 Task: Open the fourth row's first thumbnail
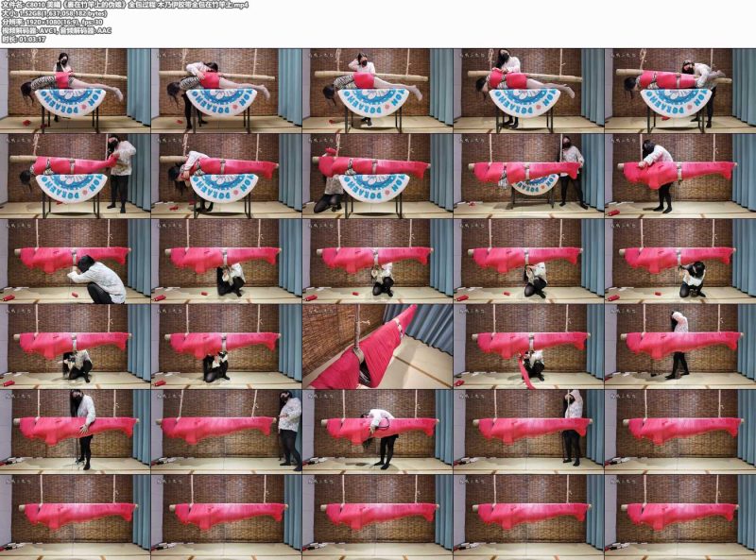coord(76,346)
